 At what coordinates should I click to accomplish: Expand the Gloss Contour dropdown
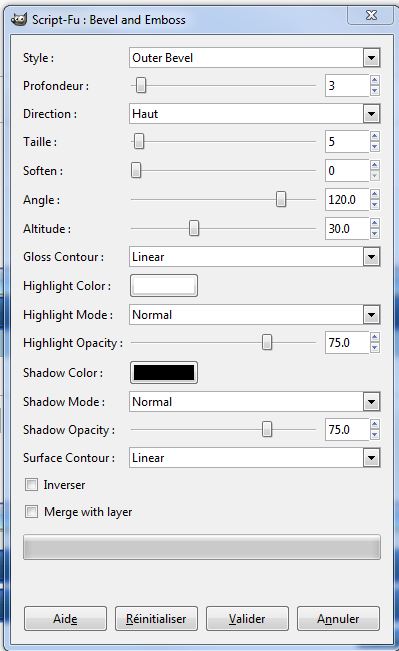tap(255, 257)
